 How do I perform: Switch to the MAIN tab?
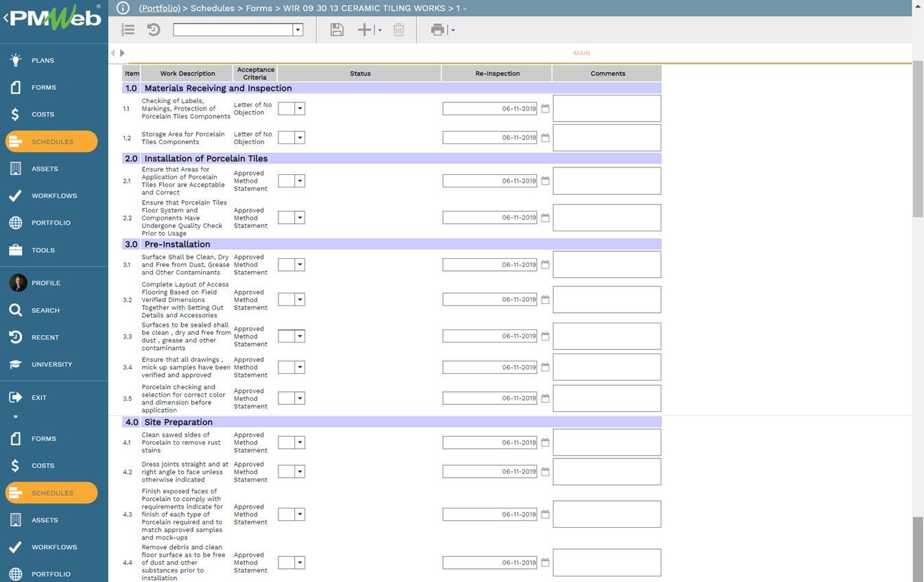point(581,53)
